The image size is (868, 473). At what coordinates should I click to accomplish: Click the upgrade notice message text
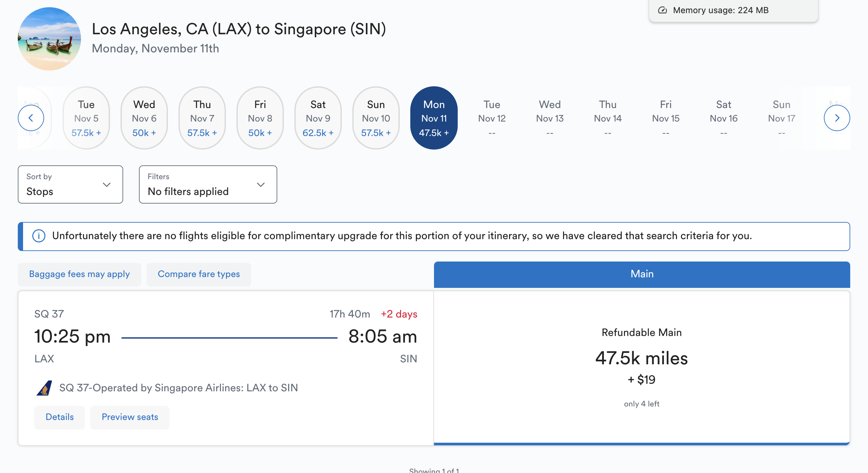tap(402, 236)
